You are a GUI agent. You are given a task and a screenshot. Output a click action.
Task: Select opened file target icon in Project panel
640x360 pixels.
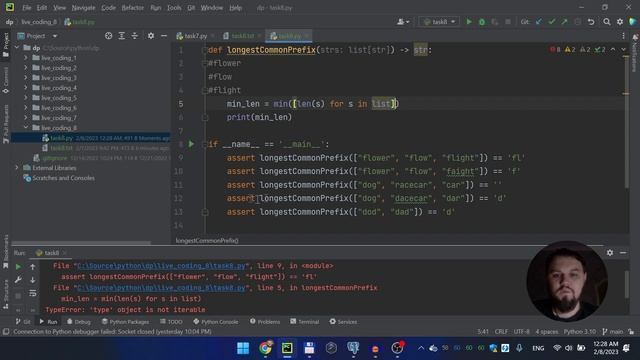point(108,36)
